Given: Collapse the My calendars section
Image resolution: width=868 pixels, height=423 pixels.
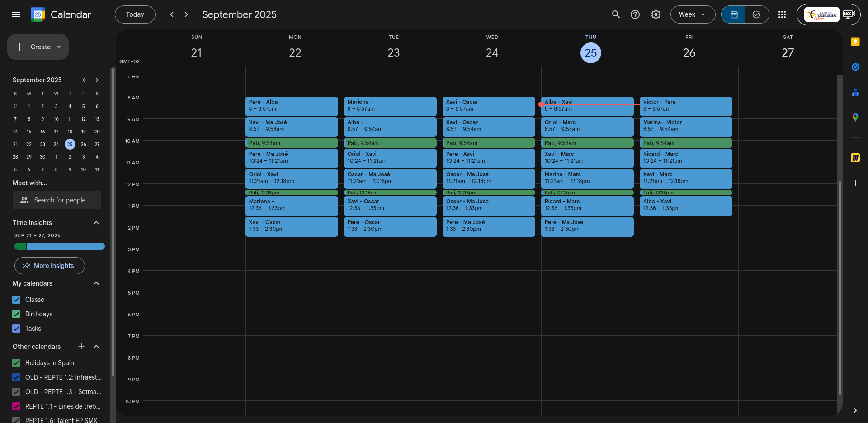Looking at the screenshot, I should [x=96, y=283].
